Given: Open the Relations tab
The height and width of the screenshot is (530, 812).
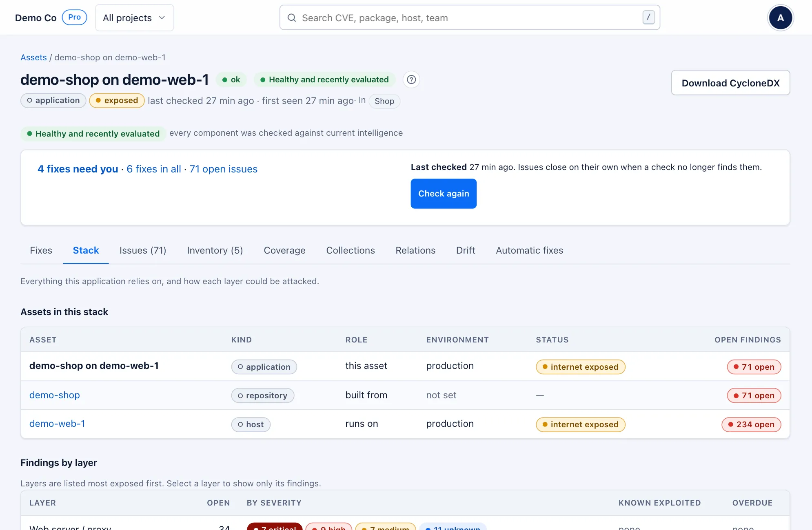Looking at the screenshot, I should [415, 250].
